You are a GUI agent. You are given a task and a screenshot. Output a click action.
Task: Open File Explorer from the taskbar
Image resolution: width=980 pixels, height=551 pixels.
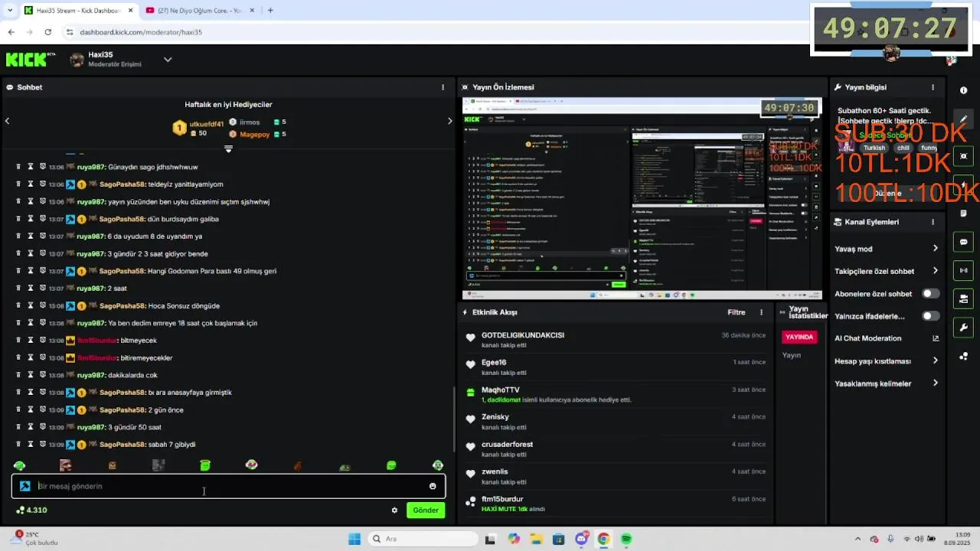coord(536,539)
